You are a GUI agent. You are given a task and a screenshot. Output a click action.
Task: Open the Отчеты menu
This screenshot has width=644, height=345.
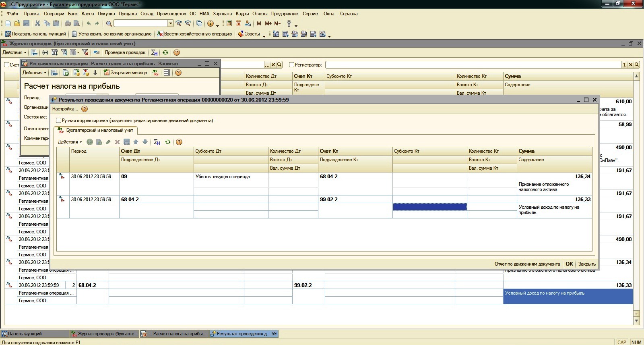pyautogui.click(x=260, y=14)
